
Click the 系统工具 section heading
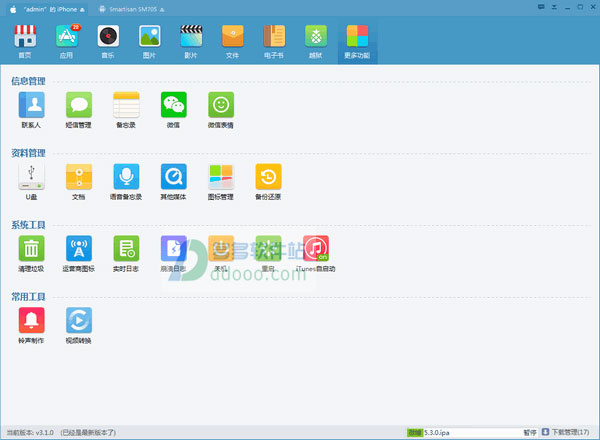click(x=28, y=225)
